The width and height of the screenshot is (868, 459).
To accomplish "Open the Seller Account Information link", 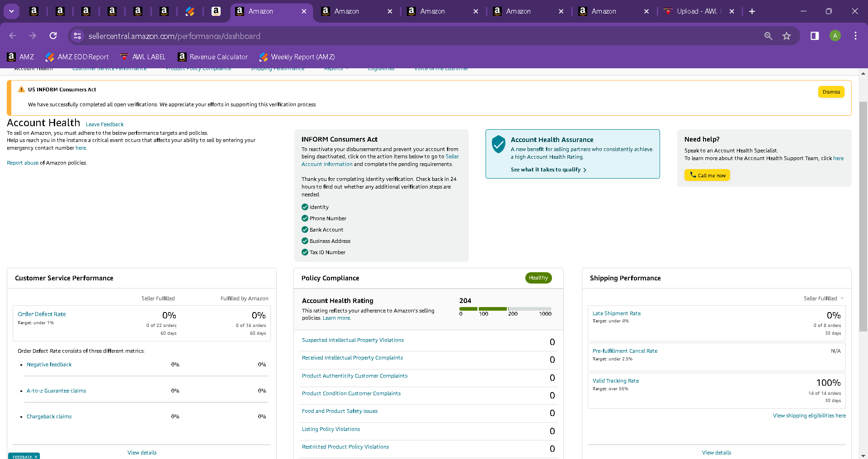I will tap(380, 160).
